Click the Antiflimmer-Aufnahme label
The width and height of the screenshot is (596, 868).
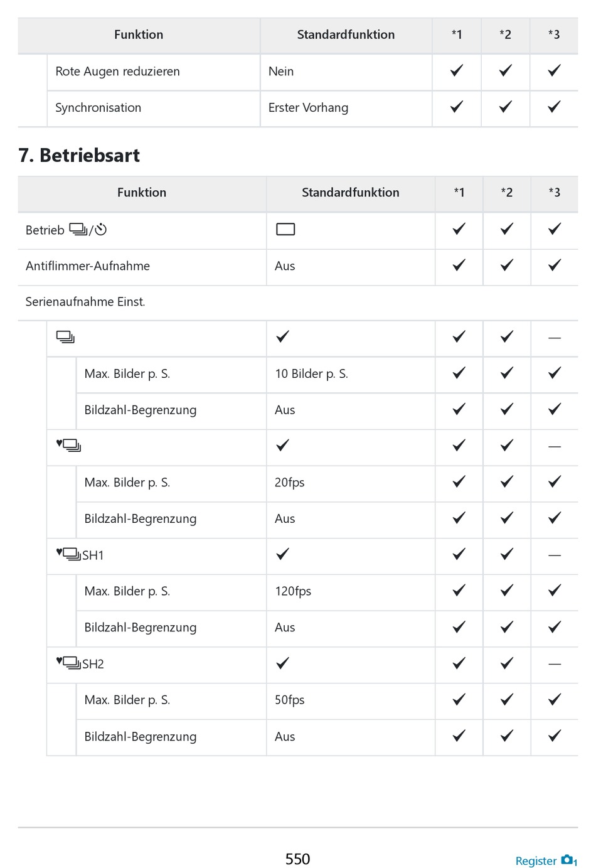click(x=88, y=266)
